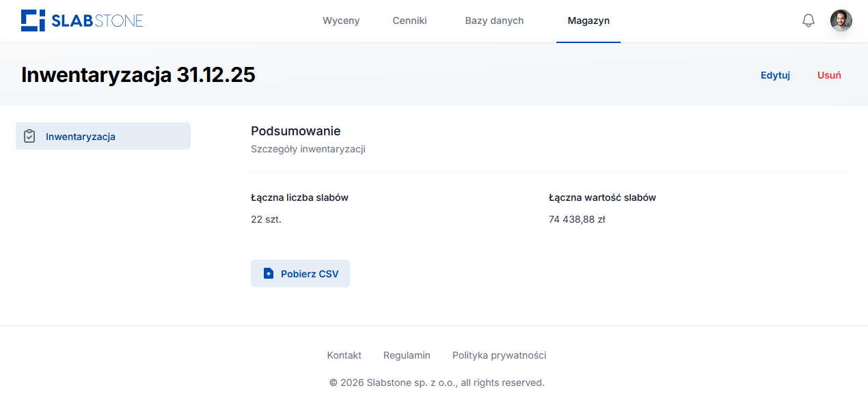The image size is (868, 403).
Task: Open the Bazy danych tab
Action: pos(494,20)
